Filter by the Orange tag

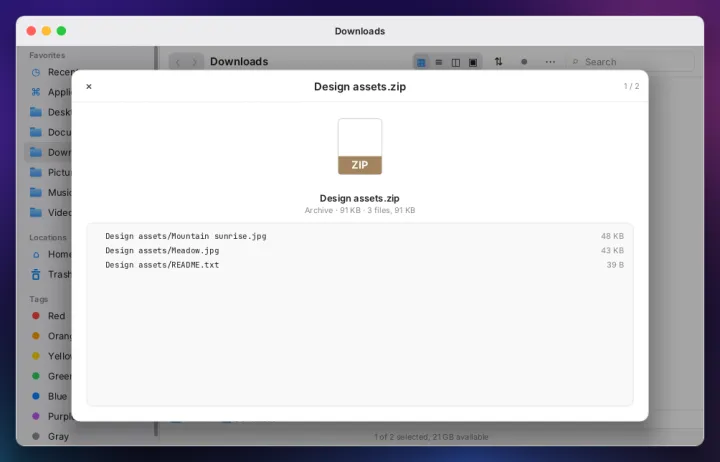pos(50,336)
